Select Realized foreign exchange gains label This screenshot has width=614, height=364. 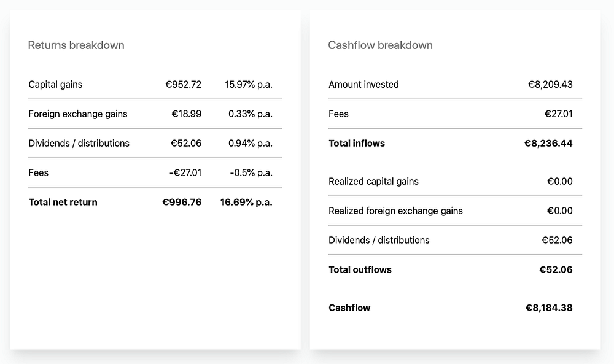(x=395, y=211)
